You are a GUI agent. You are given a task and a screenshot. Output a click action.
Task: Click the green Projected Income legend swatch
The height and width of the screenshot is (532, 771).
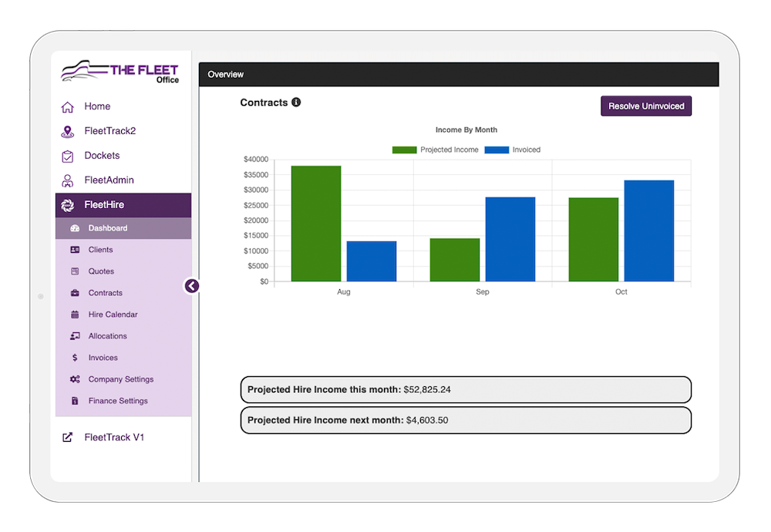[x=404, y=150]
